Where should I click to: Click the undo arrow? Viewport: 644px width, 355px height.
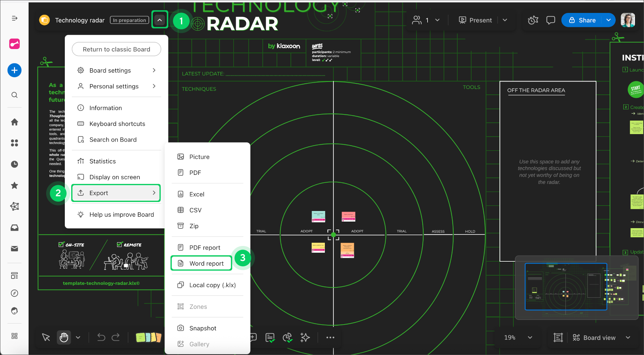pyautogui.click(x=101, y=337)
